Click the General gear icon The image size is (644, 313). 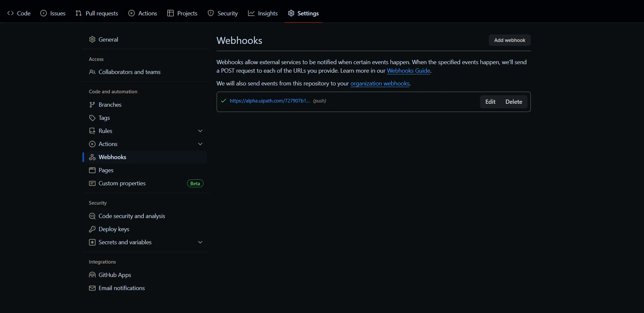coord(92,39)
